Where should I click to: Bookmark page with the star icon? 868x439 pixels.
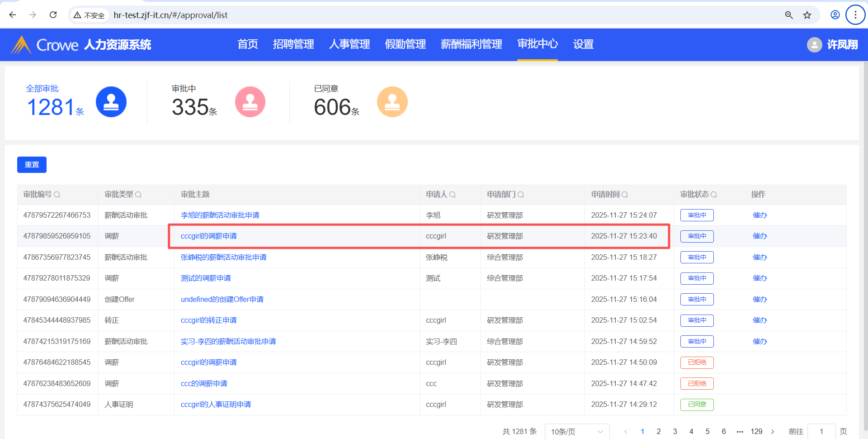pos(807,15)
